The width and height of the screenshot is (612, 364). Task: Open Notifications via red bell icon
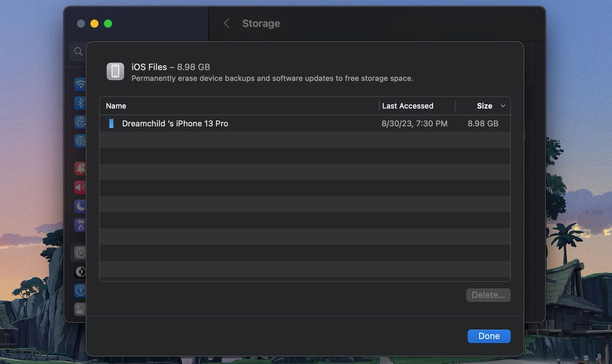[80, 168]
